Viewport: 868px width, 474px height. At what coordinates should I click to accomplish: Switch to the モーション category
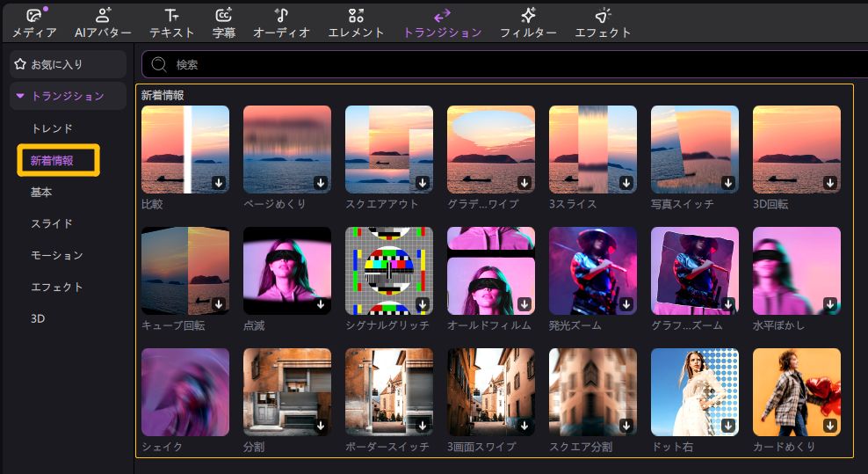(x=57, y=255)
